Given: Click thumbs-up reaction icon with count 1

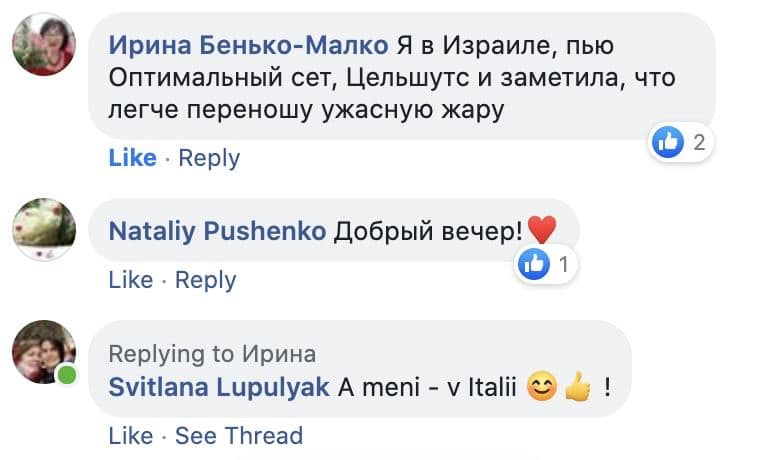Looking at the screenshot, I should [535, 265].
